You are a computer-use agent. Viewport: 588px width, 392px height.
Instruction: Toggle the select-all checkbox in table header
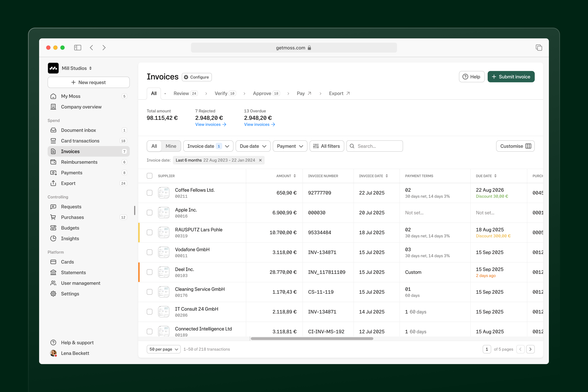pos(149,176)
